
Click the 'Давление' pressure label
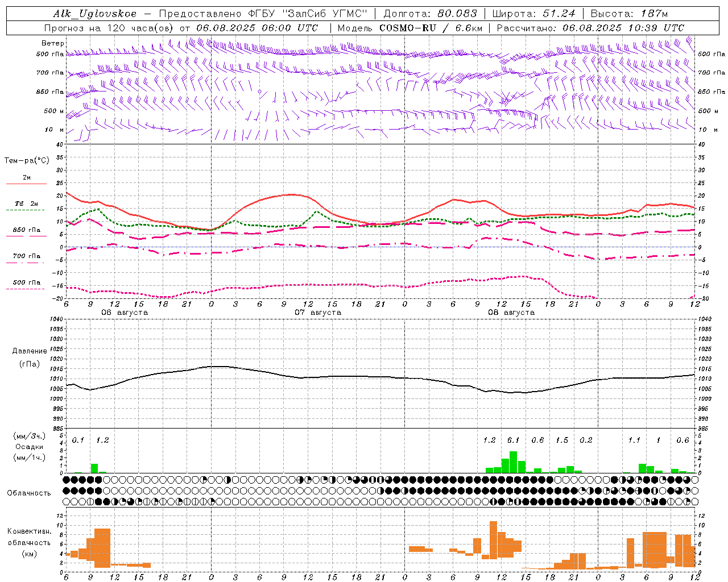tap(30, 351)
